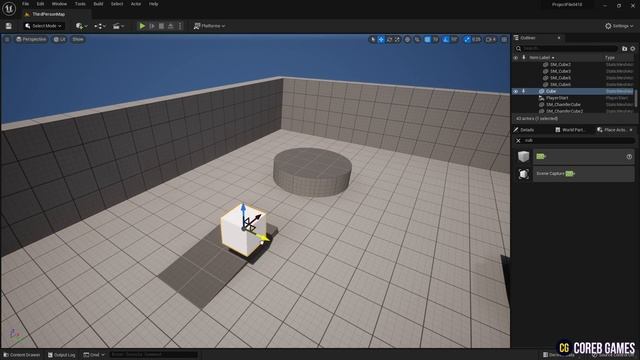This screenshot has height=360, width=640.
Task: Open the play options three-dot menu
Action: tap(180, 26)
